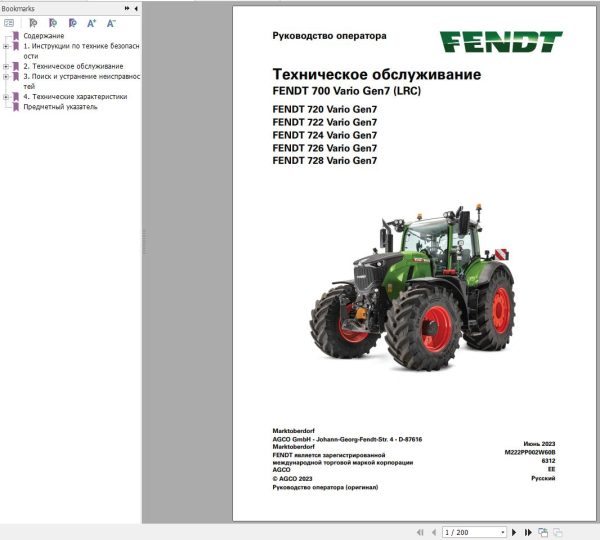Increase bookmark font size with A+ icon
This screenshot has width=600, height=540.
(x=91, y=23)
